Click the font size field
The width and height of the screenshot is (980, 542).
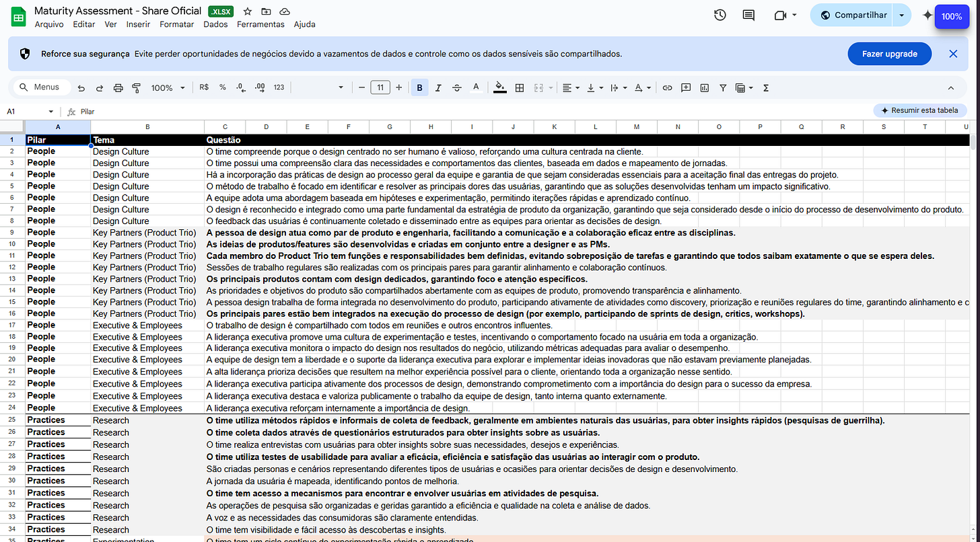pos(380,87)
